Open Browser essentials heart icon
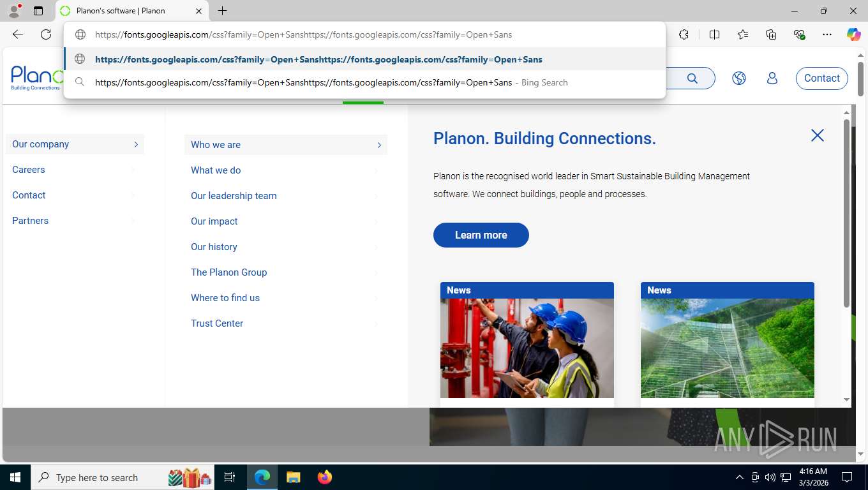The height and width of the screenshot is (490, 868). (x=799, y=34)
